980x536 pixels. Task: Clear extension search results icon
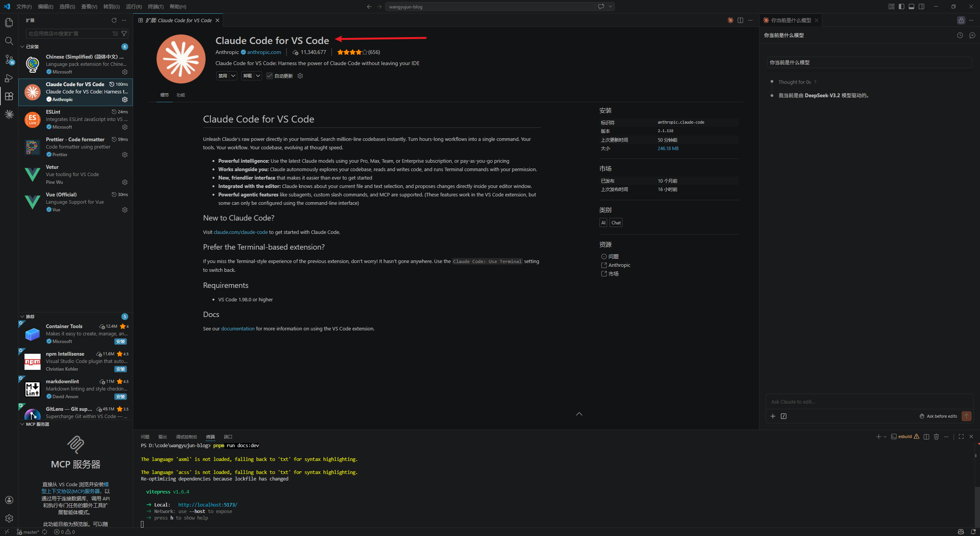[x=115, y=34]
